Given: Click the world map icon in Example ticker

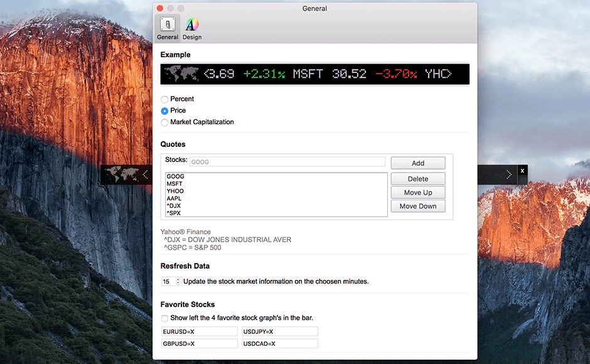Looking at the screenshot, I should 181,73.
